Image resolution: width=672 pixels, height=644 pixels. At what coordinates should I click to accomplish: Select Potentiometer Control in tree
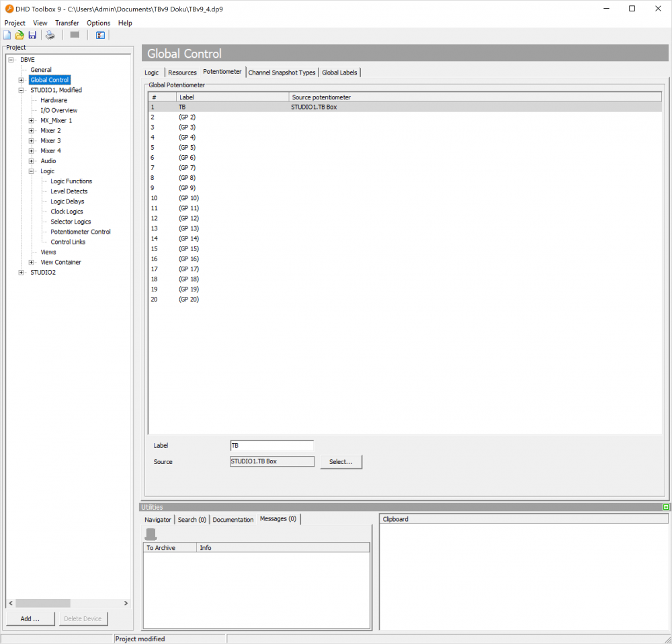(x=81, y=232)
